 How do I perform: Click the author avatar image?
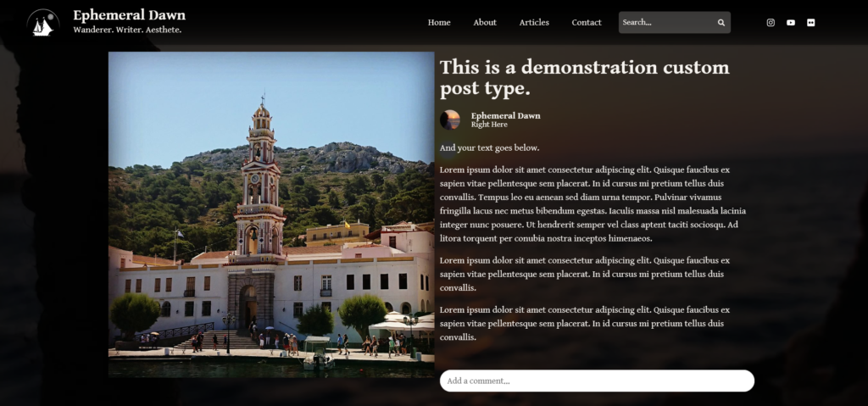(450, 120)
